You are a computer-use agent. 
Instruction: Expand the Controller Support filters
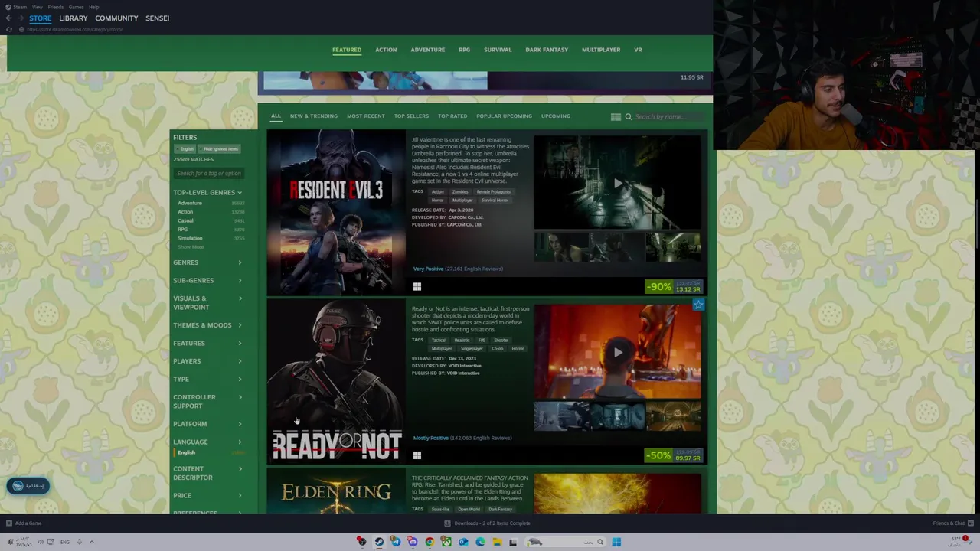click(207, 401)
